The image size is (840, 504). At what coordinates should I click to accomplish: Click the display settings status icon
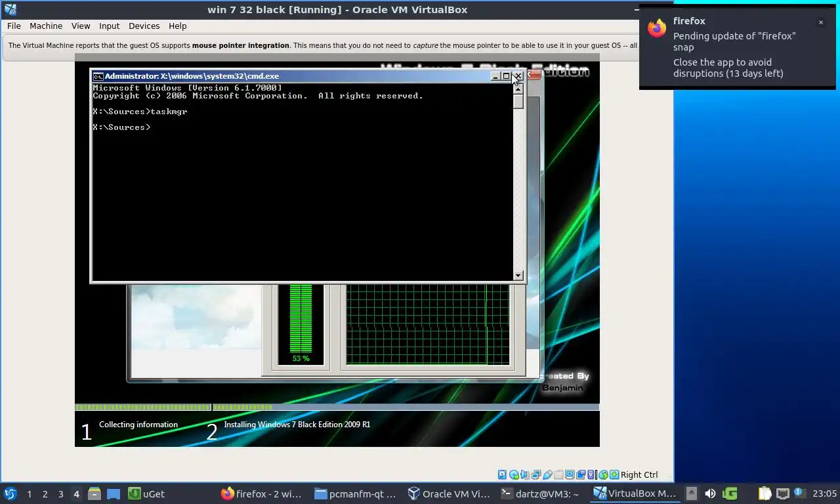click(570, 474)
